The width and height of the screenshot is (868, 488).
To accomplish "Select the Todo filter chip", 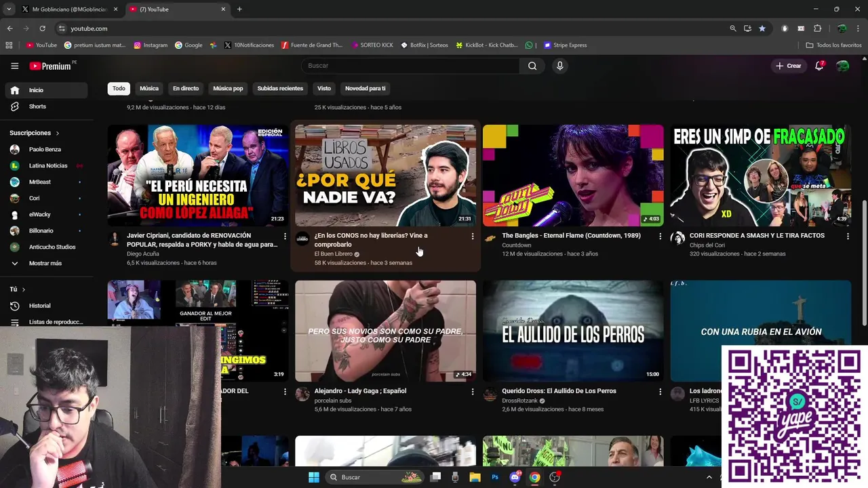I will pyautogui.click(x=119, y=88).
